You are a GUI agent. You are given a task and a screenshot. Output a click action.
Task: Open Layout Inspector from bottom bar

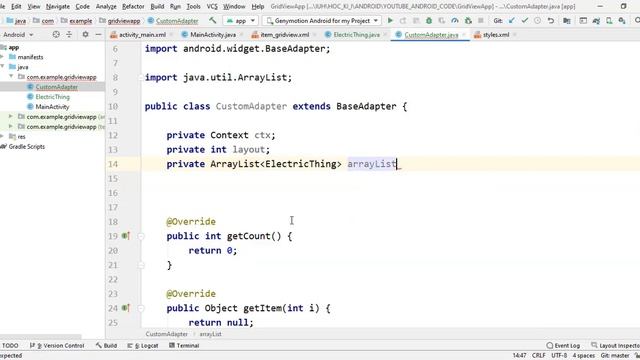[x=616, y=345]
